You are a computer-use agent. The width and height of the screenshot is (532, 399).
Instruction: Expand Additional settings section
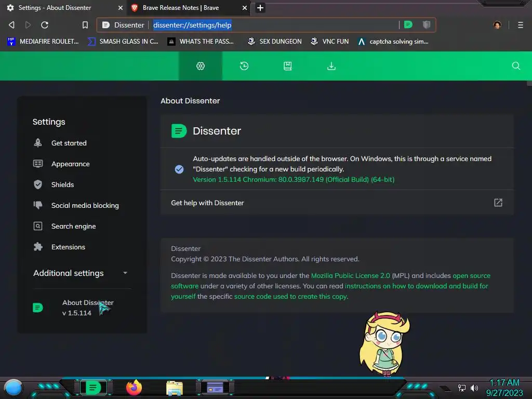pyautogui.click(x=82, y=273)
